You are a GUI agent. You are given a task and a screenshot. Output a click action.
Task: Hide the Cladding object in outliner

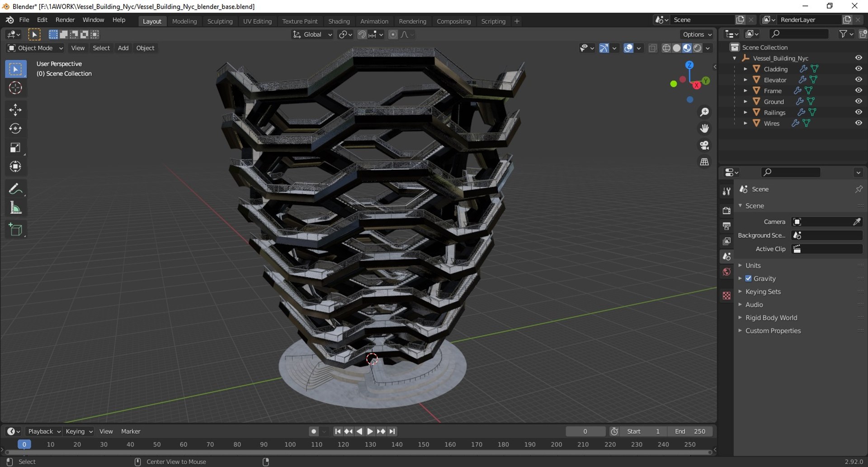click(x=859, y=69)
